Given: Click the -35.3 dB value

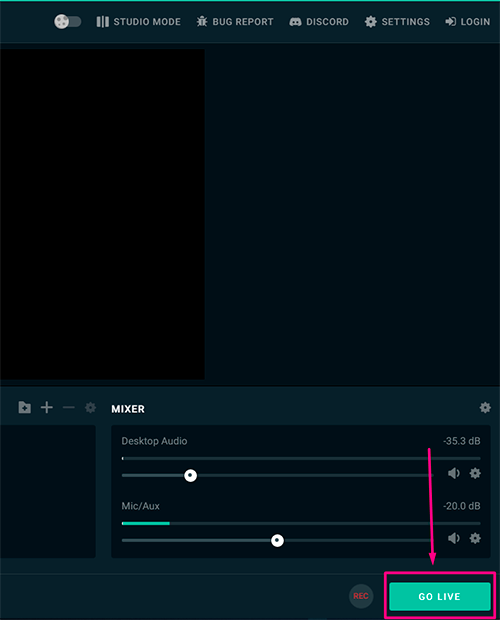Looking at the screenshot, I should coord(462,441).
